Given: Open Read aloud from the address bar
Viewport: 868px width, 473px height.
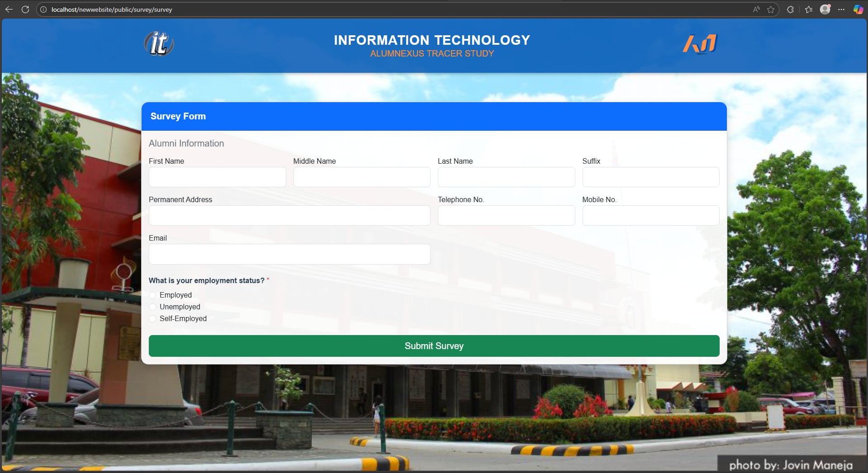Looking at the screenshot, I should [x=756, y=9].
